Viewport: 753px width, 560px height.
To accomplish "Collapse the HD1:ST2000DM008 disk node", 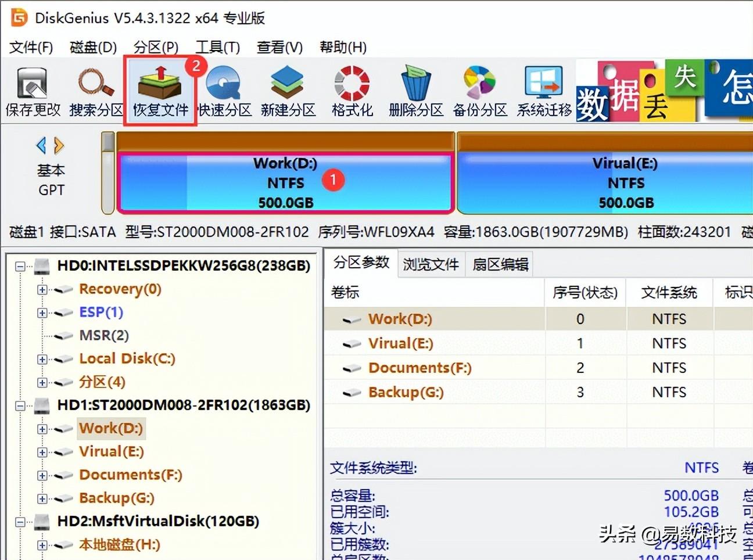I will click(x=20, y=405).
